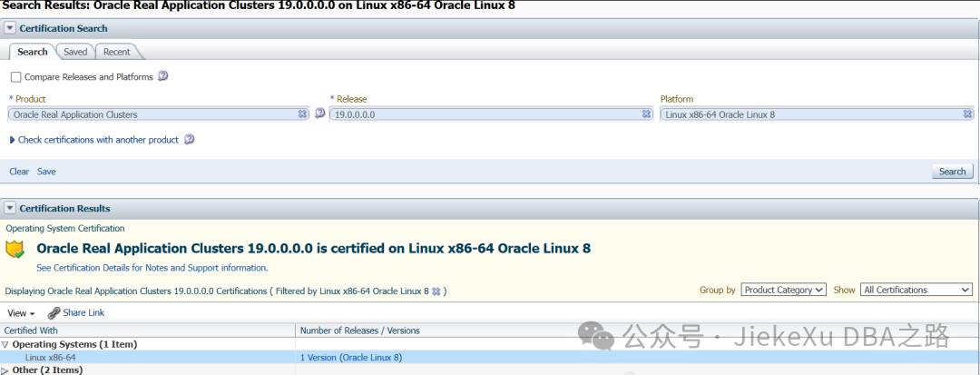Click the Platform input field
980x375 pixels.
coord(817,114)
